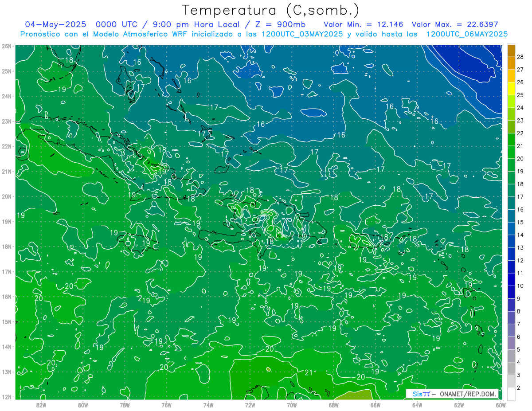Click the legend scale label 28
The image size is (532, 411).
520,57
